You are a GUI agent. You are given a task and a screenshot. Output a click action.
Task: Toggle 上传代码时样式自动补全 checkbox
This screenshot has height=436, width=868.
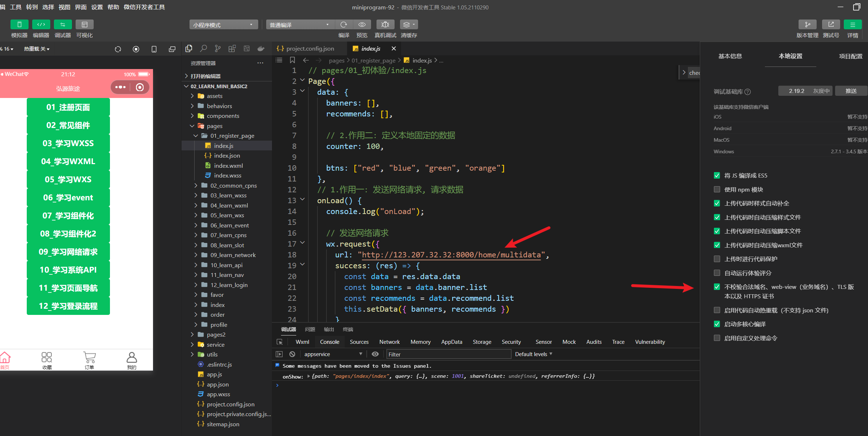(x=717, y=203)
